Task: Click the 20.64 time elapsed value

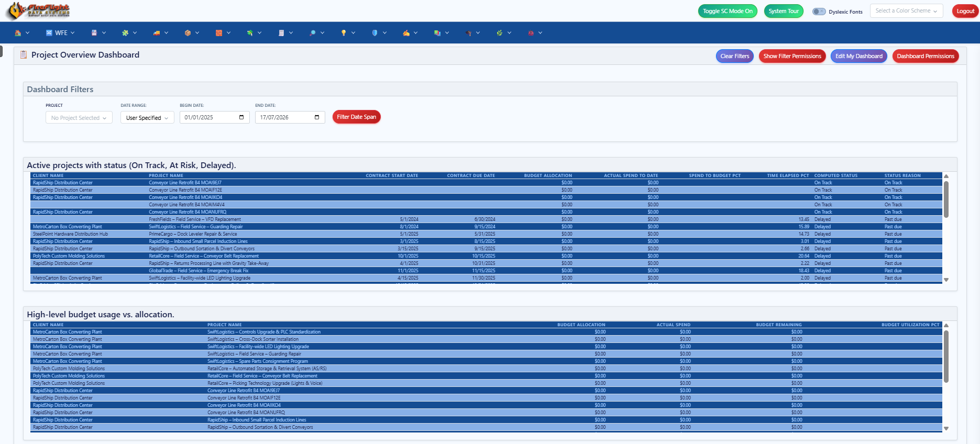Action: click(x=803, y=256)
